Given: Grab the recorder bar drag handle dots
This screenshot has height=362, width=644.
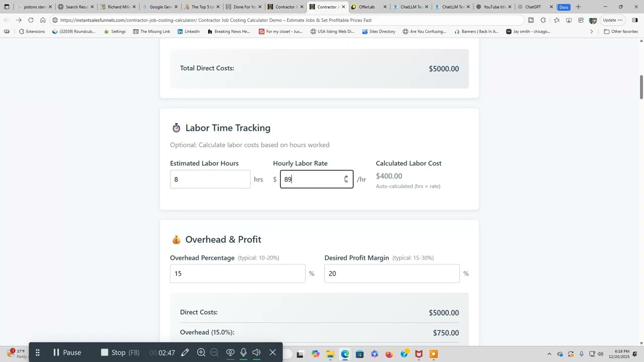Looking at the screenshot, I should (37, 352).
